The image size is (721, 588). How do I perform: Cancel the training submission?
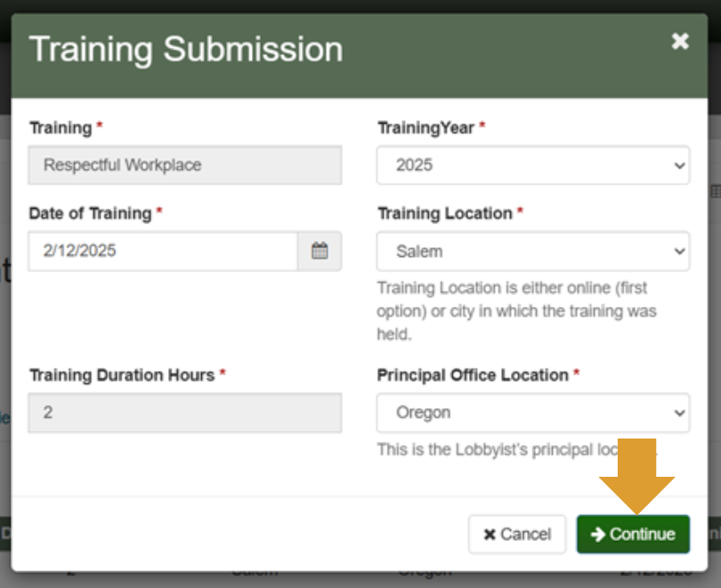point(516,534)
